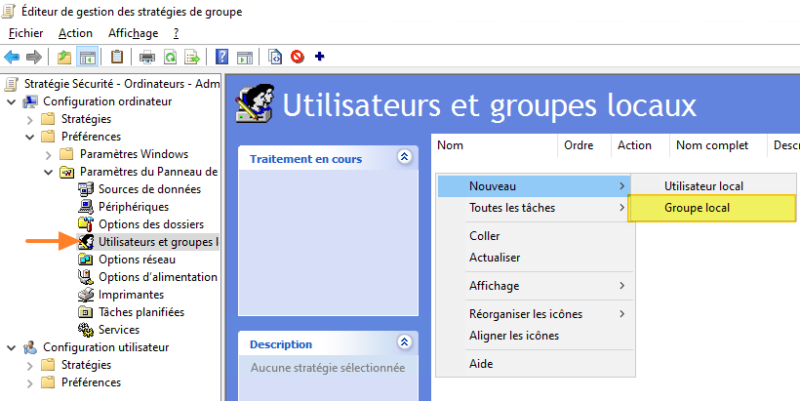Collapse the Description panel
This screenshot has height=401, width=800.
[x=405, y=342]
